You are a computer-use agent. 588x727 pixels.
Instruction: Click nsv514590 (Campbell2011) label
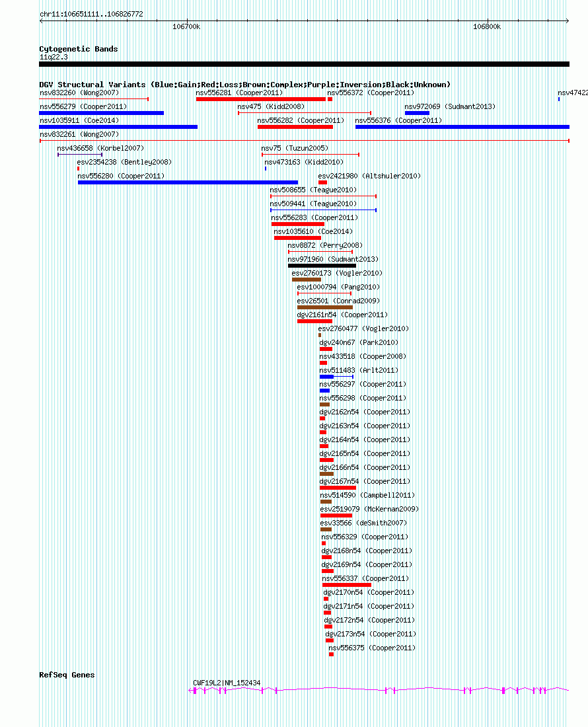tap(367, 496)
